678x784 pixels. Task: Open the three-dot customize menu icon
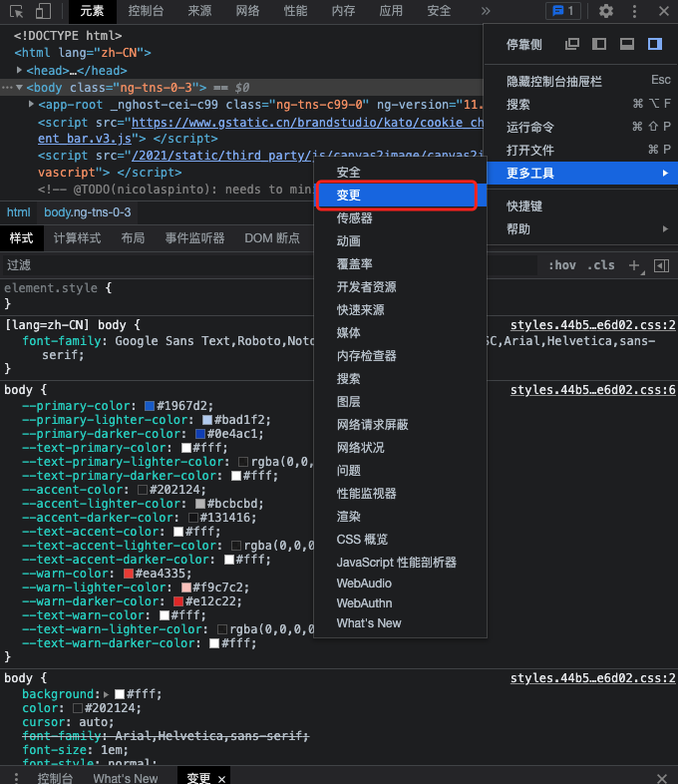(634, 11)
